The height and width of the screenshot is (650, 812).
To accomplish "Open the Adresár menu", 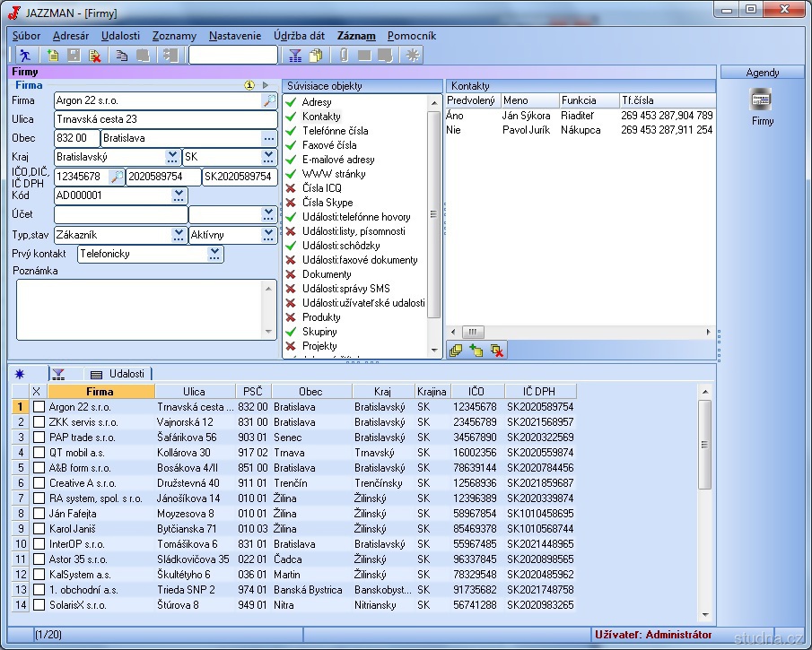I will pos(70,36).
